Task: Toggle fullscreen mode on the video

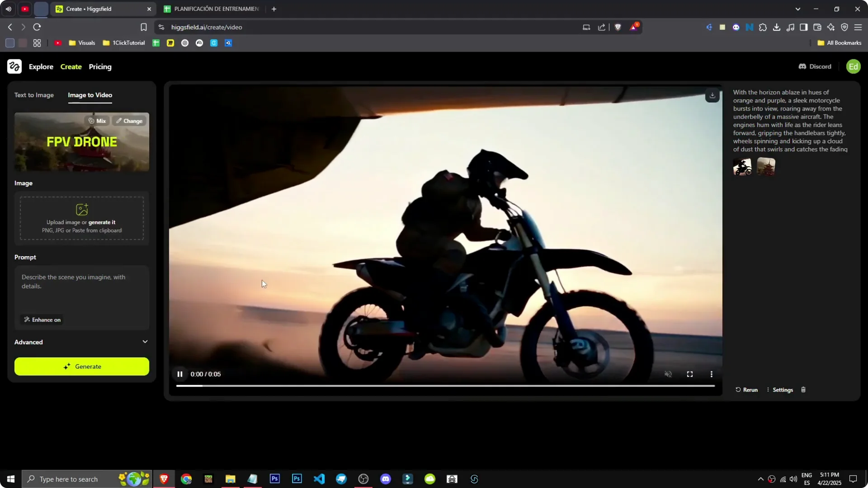Action: (689, 374)
